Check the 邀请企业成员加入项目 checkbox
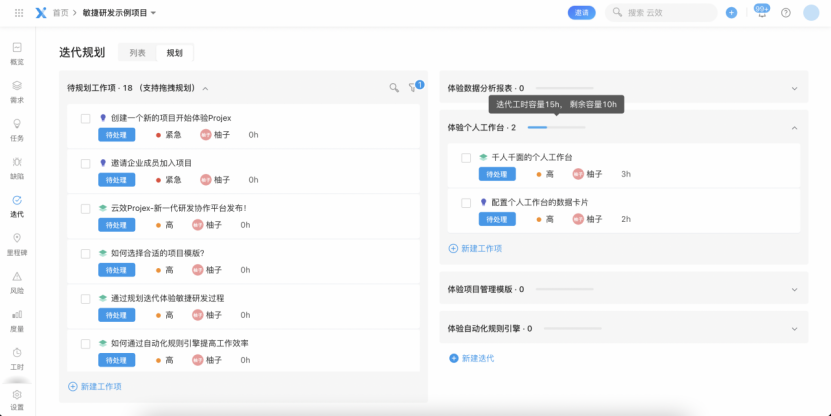This screenshot has height=416, width=831. click(x=86, y=162)
